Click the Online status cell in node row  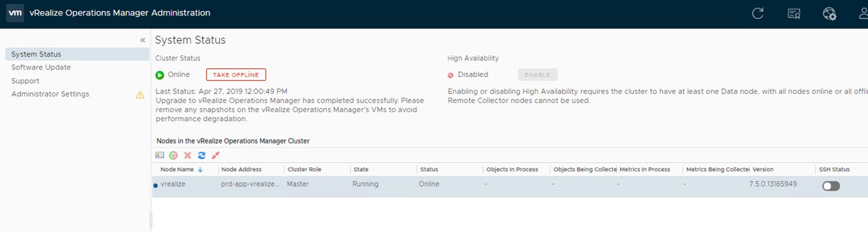(429, 184)
